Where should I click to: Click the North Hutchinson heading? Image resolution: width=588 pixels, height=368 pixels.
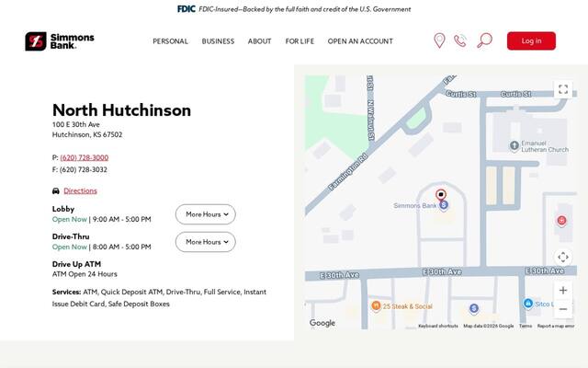pyautogui.click(x=121, y=110)
